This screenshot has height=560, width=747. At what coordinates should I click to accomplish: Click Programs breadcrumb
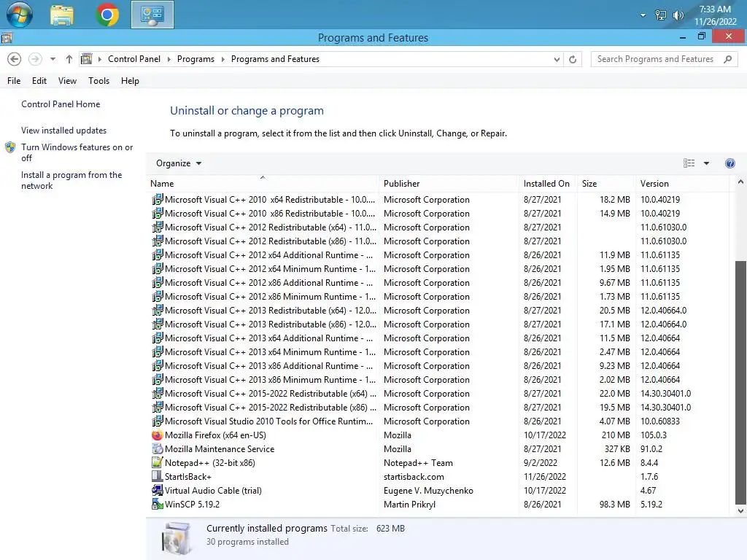coord(196,59)
